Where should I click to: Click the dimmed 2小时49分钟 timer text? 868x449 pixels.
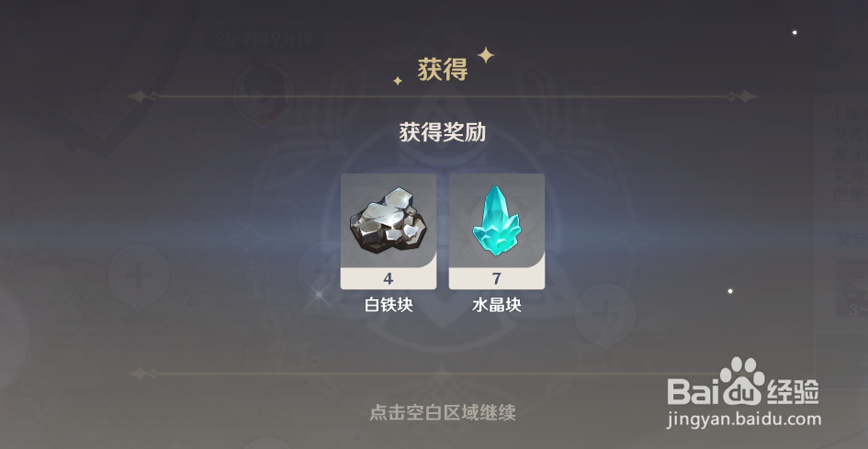coord(265,39)
